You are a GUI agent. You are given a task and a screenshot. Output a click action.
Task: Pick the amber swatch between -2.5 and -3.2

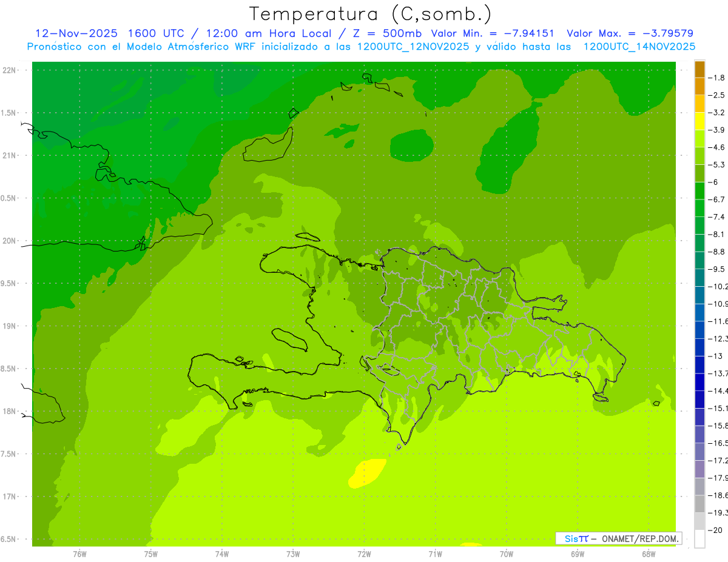(699, 104)
